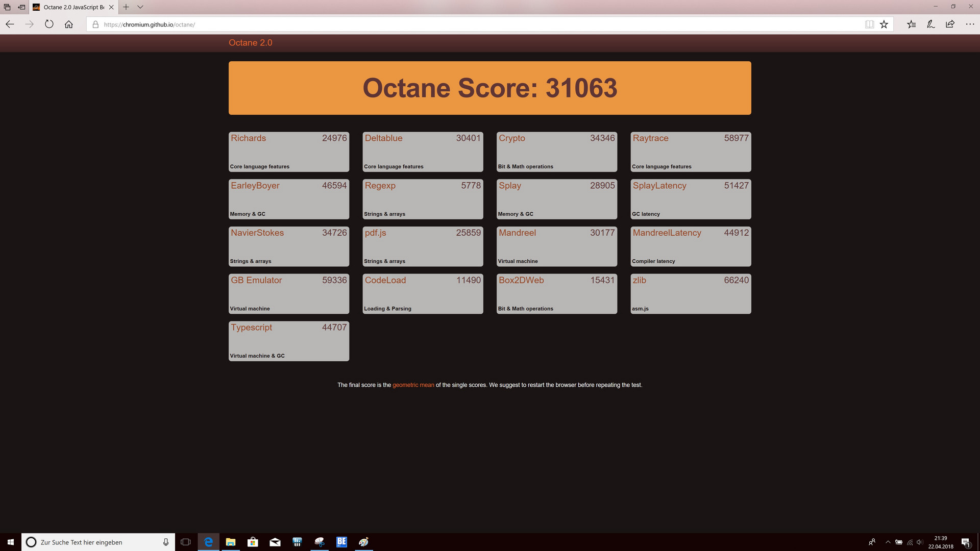Click the EarleyBoyer result box
The height and width of the screenshot is (551, 980).
(289, 199)
